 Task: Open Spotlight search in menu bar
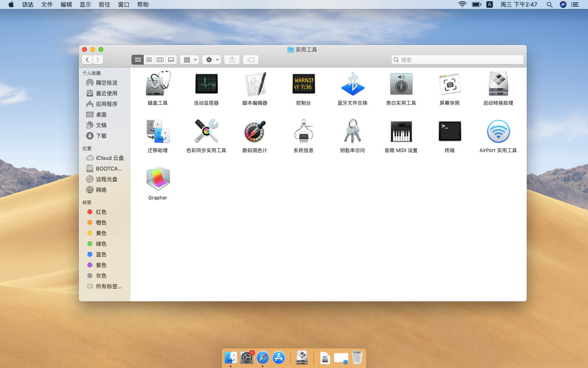[x=550, y=4]
